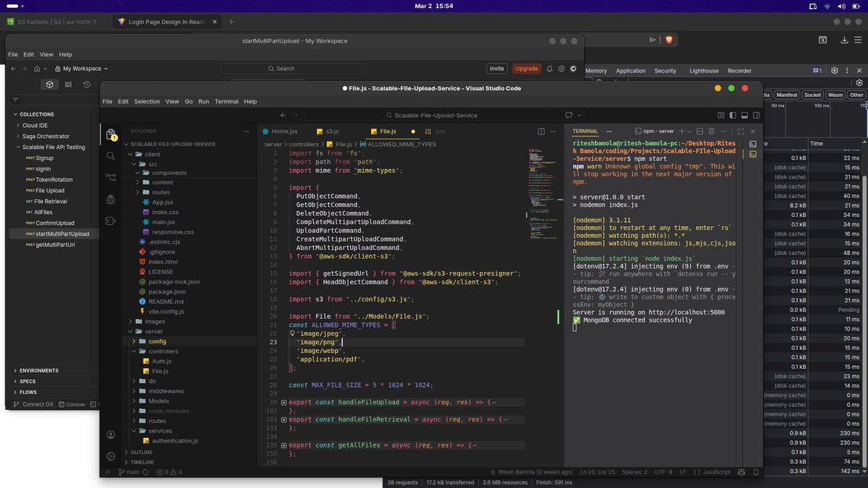The height and width of the screenshot is (488, 868).
Task: Maximize the terminal panel size
Action: tap(740, 132)
